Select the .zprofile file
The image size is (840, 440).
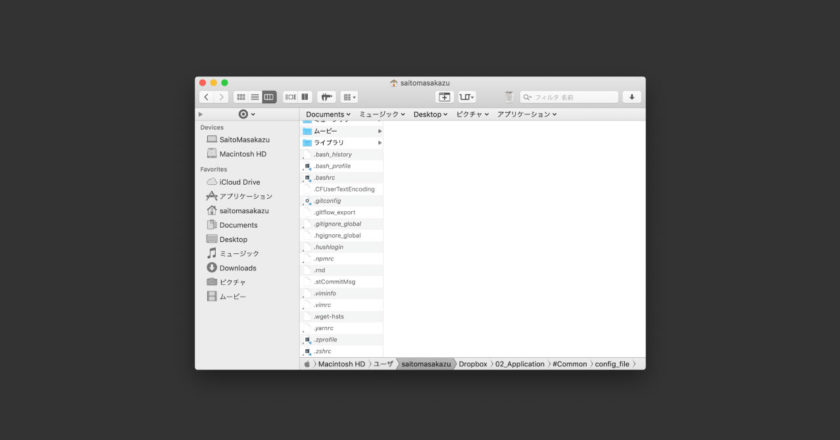[x=342, y=340]
